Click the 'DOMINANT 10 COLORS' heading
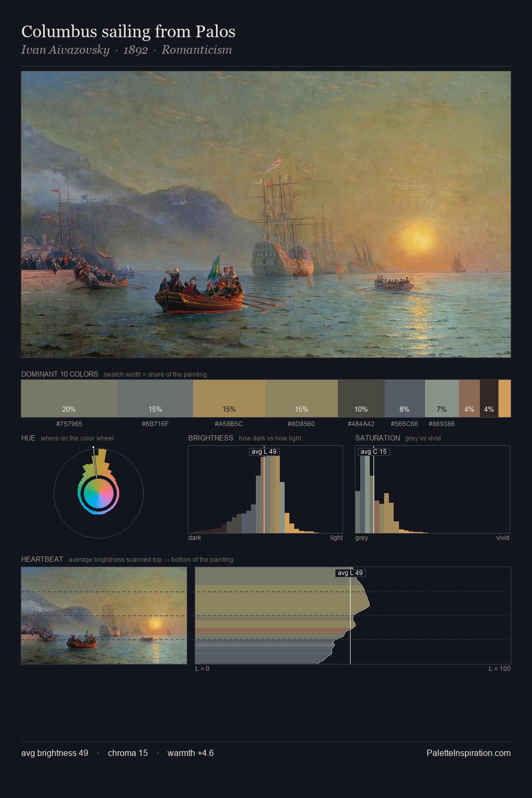 point(60,374)
